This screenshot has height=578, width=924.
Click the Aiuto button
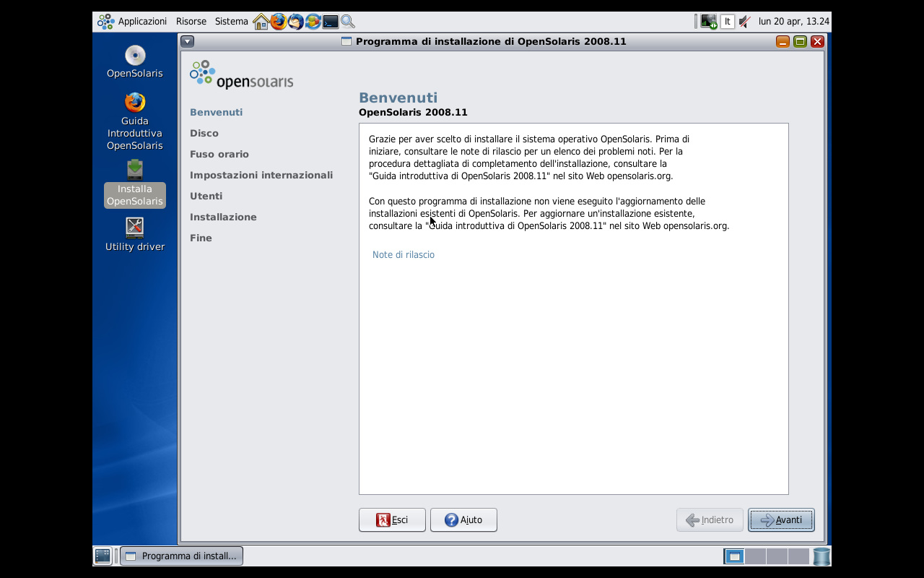click(463, 519)
